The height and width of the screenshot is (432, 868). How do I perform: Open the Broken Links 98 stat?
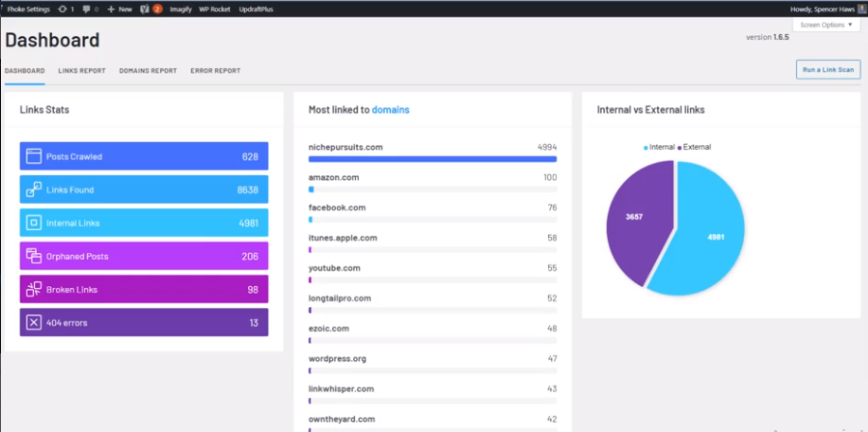tap(144, 289)
